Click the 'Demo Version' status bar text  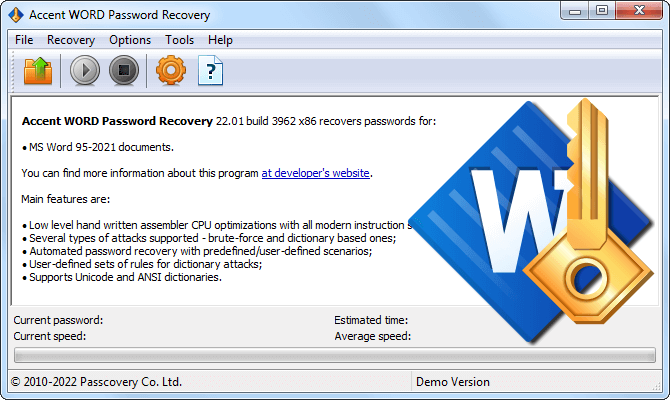[x=453, y=382]
